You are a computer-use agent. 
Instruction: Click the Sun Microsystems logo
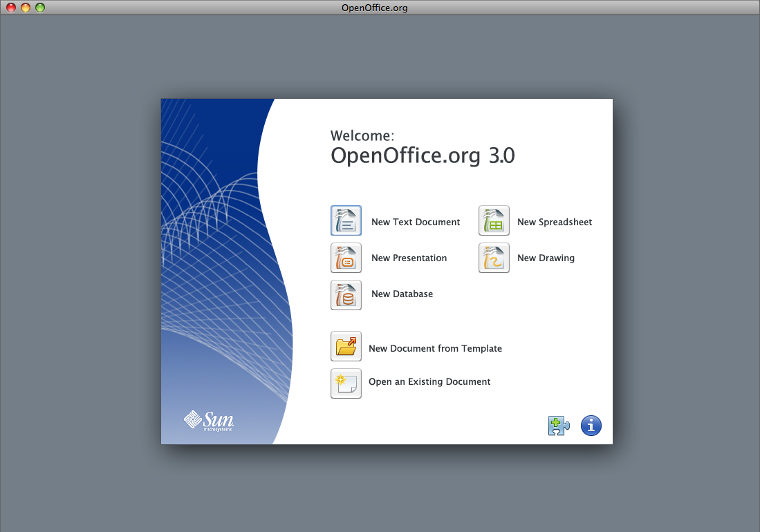[x=209, y=420]
